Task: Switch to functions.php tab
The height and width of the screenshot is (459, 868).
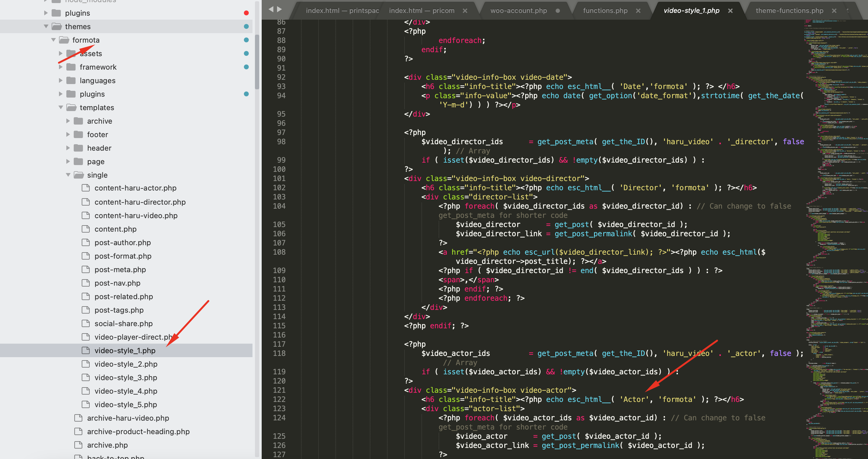Action: 605,11
